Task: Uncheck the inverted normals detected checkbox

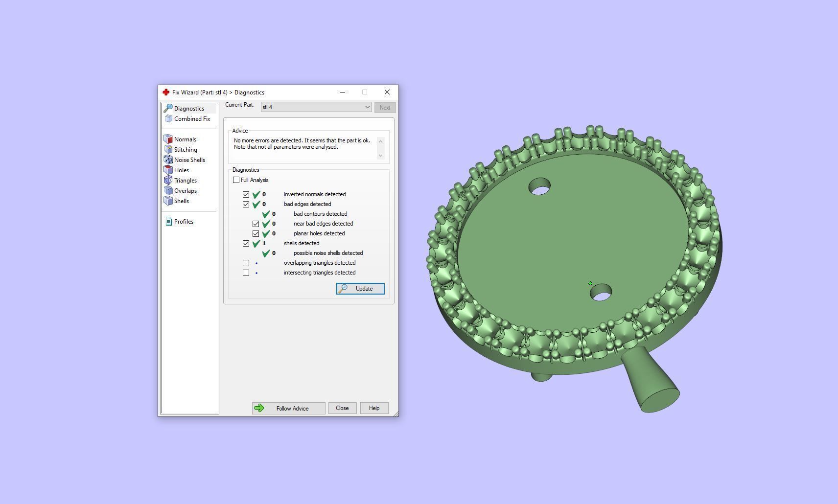Action: tap(246, 194)
